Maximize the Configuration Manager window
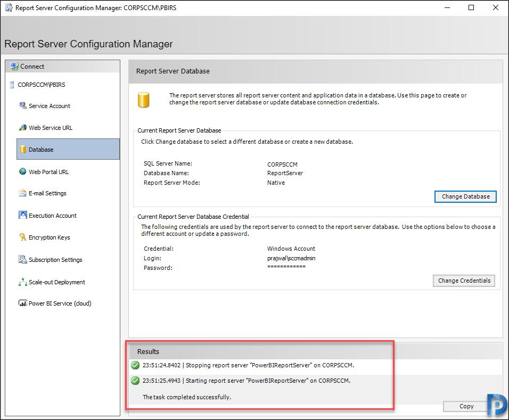The height and width of the screenshot is (420, 509). coord(471,7)
